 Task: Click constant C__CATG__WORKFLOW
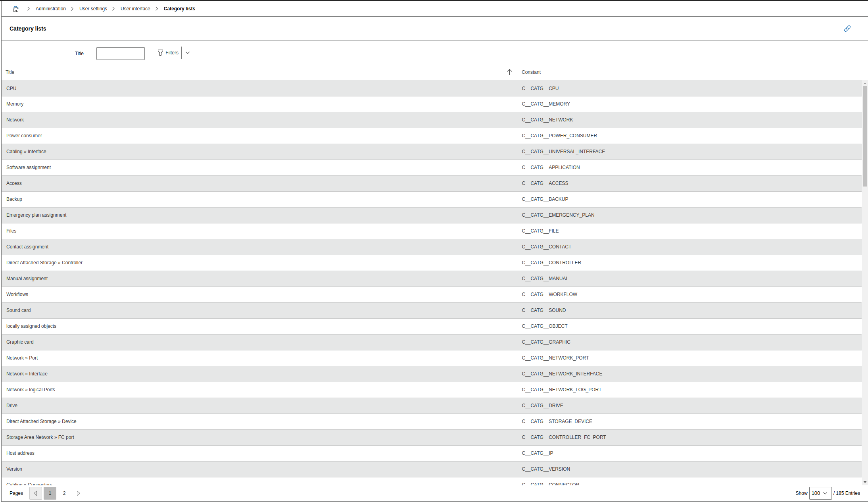[549, 294]
